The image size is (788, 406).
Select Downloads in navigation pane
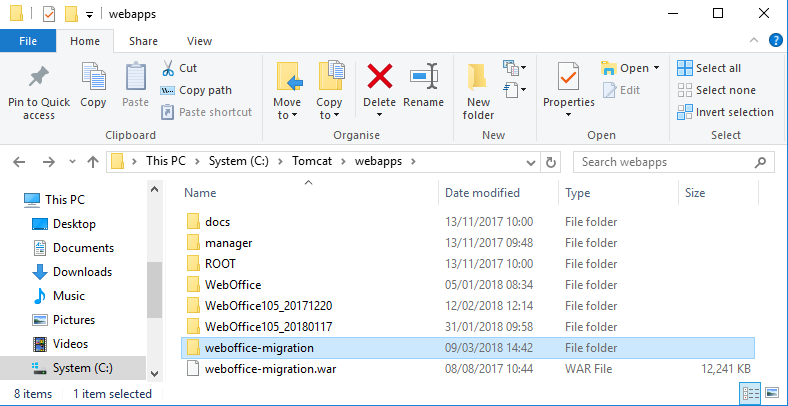(x=72, y=272)
